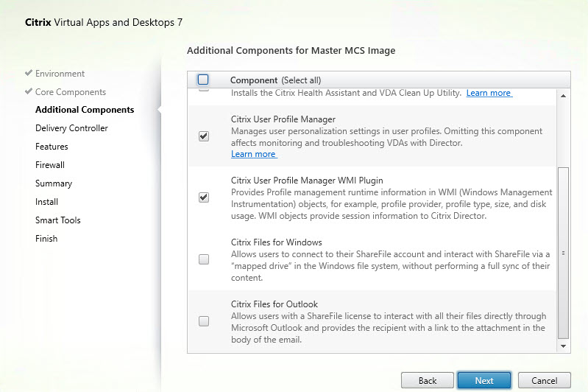The image size is (588, 392).
Task: Select the Environment step in sidebar
Action: (x=60, y=74)
